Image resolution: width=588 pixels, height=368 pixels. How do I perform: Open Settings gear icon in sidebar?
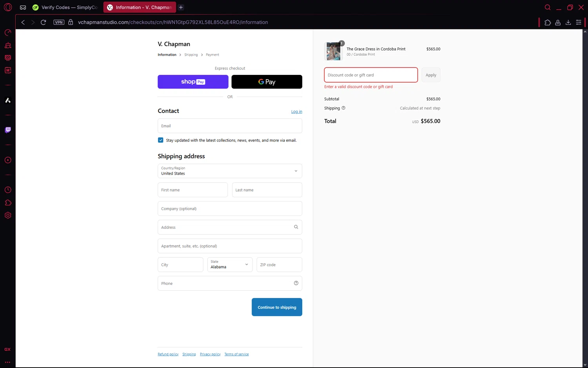8,215
